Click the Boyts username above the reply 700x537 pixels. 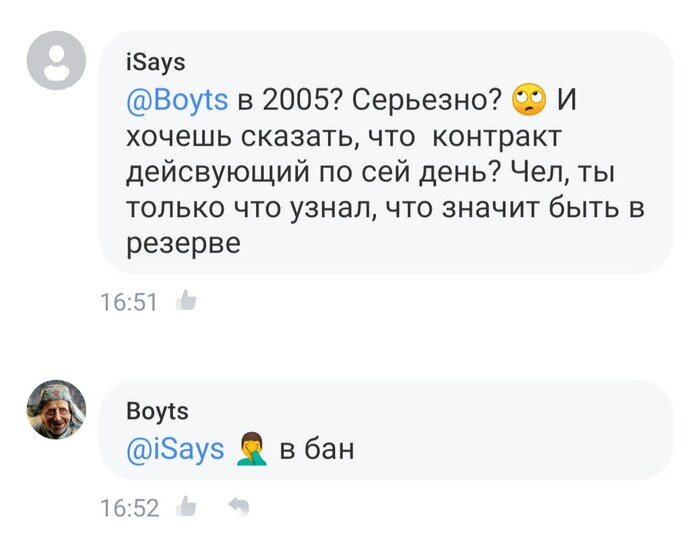coord(158,411)
